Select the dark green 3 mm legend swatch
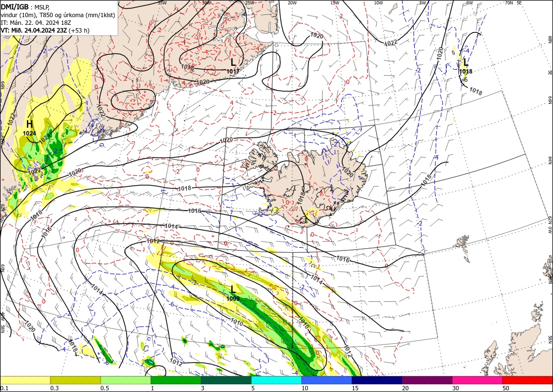 pos(226,380)
